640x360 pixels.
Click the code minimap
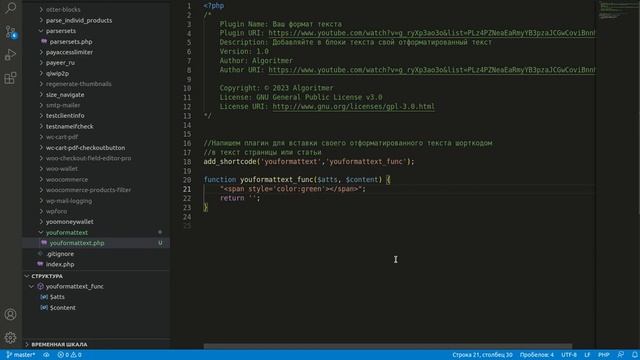click(618, 11)
